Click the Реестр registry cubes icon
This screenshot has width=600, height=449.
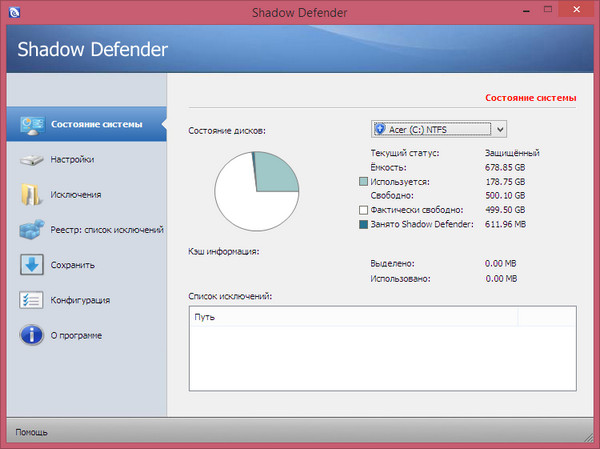[x=31, y=230]
